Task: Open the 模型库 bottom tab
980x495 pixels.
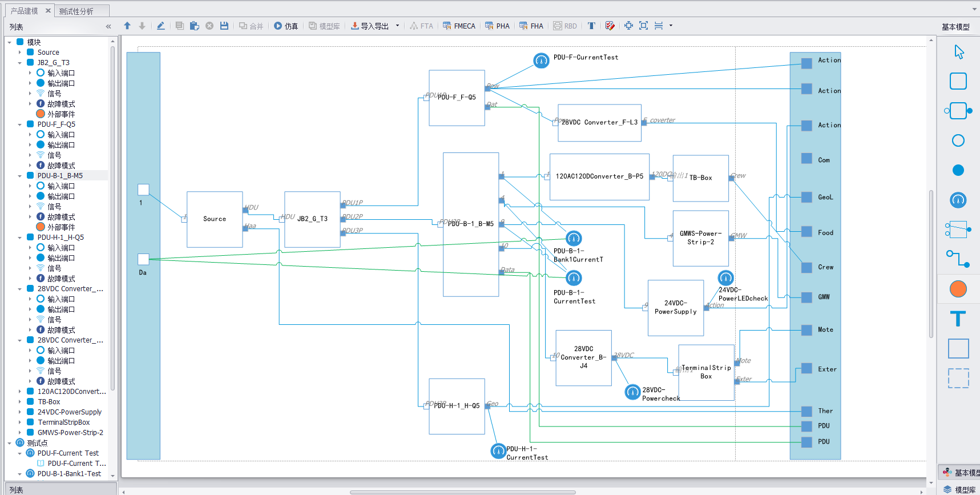Action: [x=961, y=489]
